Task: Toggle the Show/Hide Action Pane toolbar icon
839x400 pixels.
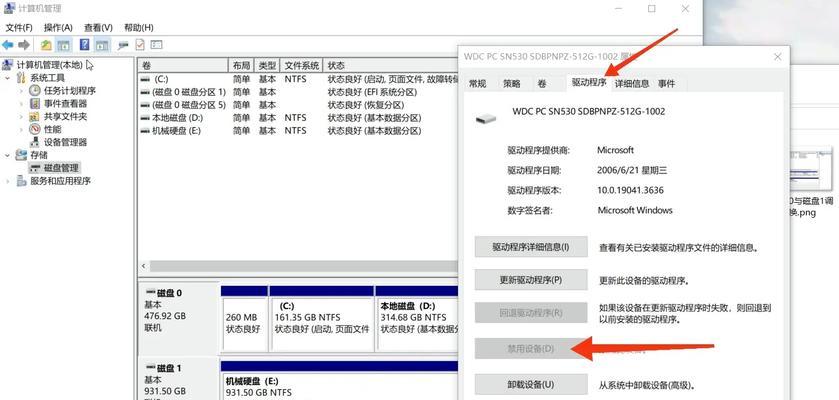Action: click(x=102, y=45)
